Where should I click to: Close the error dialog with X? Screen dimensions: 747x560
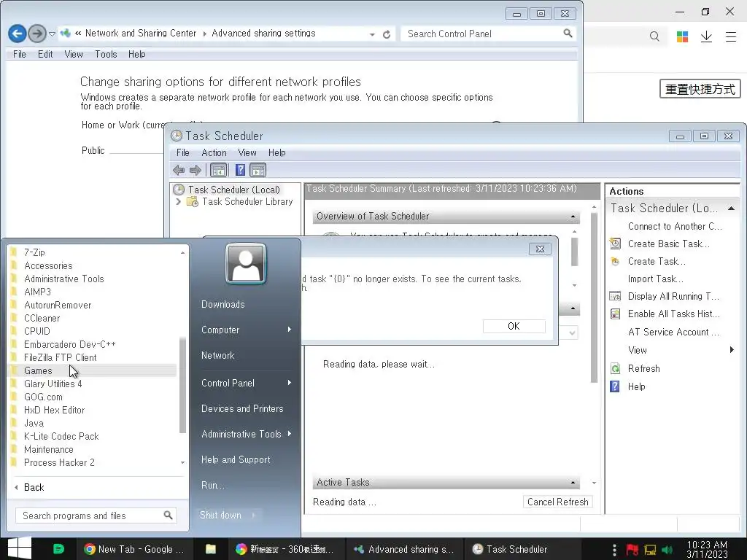(540, 249)
